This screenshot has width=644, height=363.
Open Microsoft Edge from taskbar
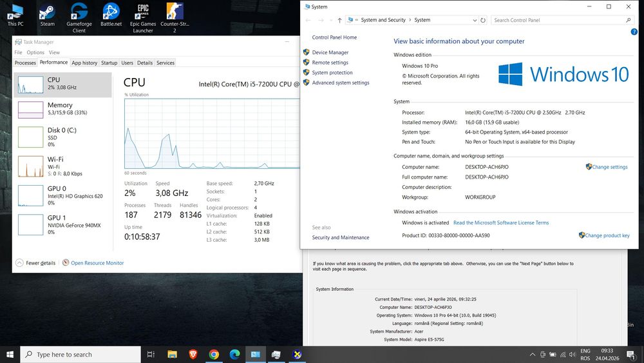[x=235, y=355]
